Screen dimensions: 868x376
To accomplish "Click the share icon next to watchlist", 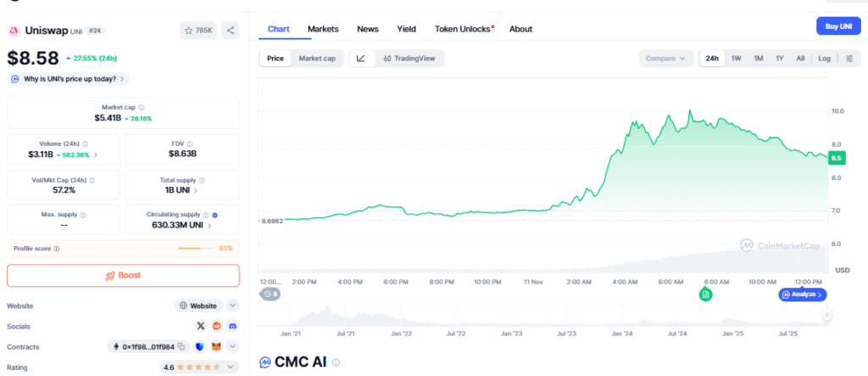I will (x=231, y=31).
